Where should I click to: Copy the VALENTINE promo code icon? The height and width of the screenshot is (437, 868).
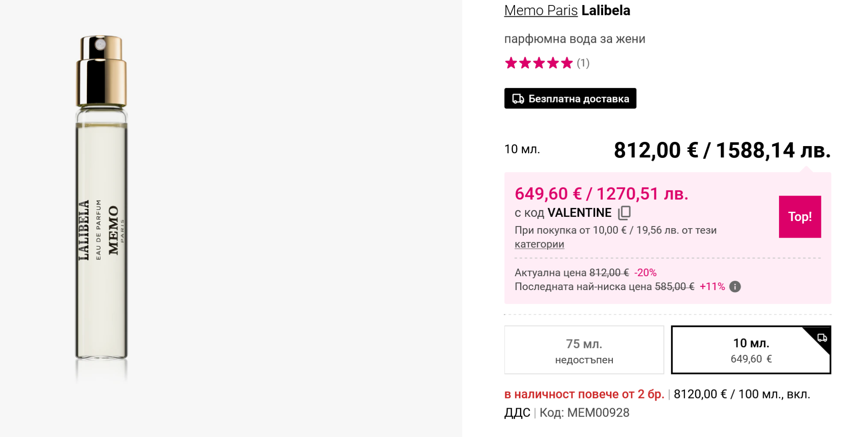[x=624, y=213]
